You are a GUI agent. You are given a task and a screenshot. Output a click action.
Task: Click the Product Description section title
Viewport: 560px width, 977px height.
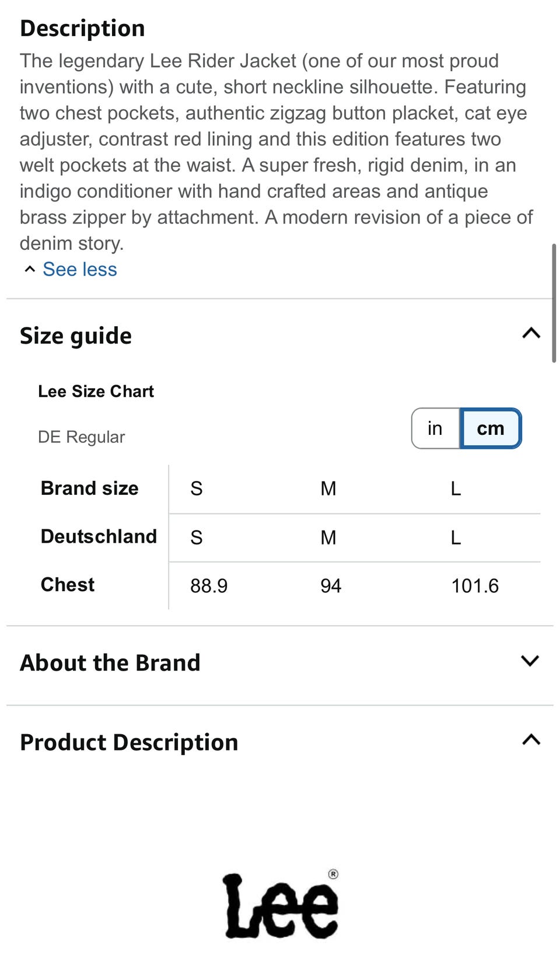[129, 742]
